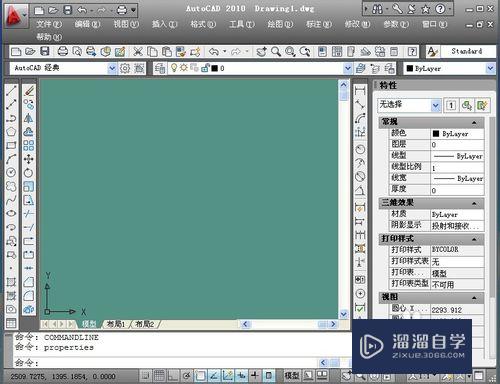Click the 颜色 ByLayer color value

pos(457,134)
